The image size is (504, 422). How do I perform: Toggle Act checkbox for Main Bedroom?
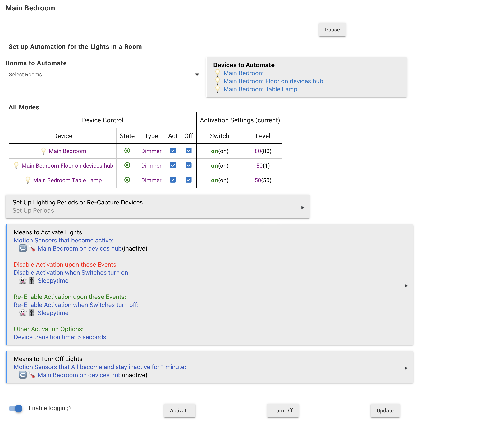click(173, 151)
